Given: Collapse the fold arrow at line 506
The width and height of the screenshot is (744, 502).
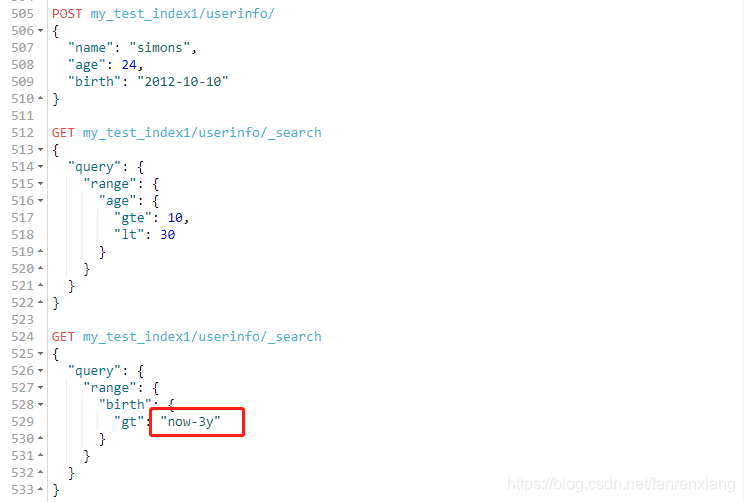Looking at the screenshot, I should tap(40, 31).
